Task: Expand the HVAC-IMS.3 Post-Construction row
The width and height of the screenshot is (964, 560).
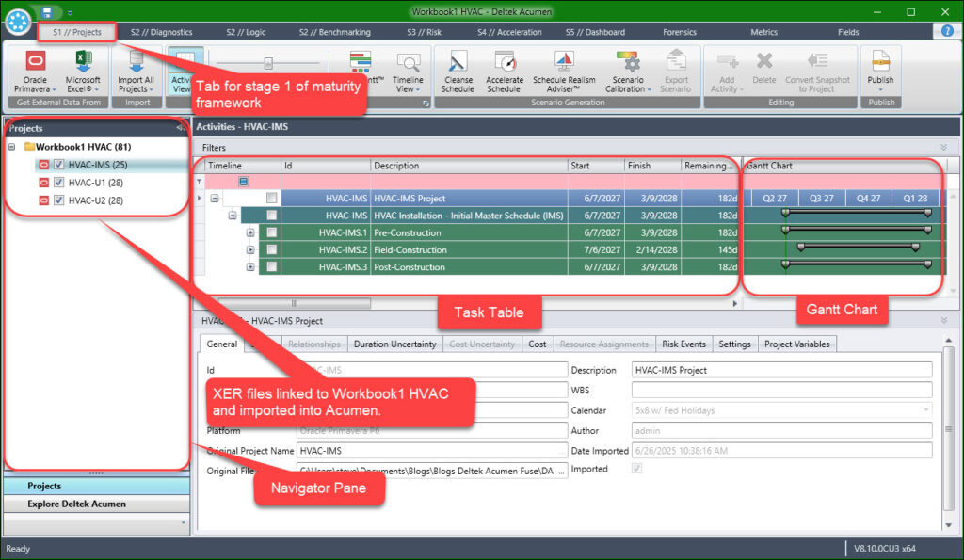Action: point(250,267)
